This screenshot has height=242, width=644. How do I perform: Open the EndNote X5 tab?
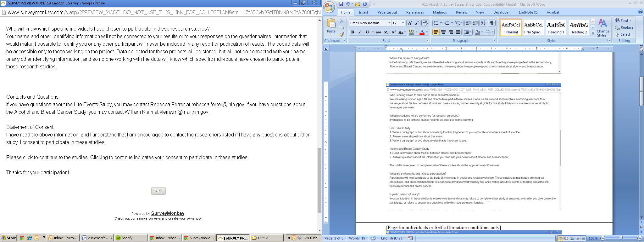click(x=528, y=12)
